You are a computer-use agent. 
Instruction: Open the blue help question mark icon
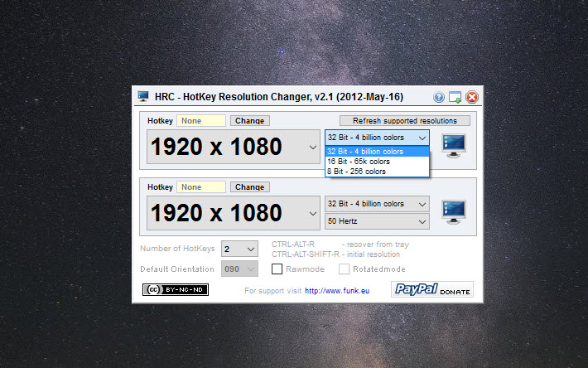pyautogui.click(x=439, y=97)
